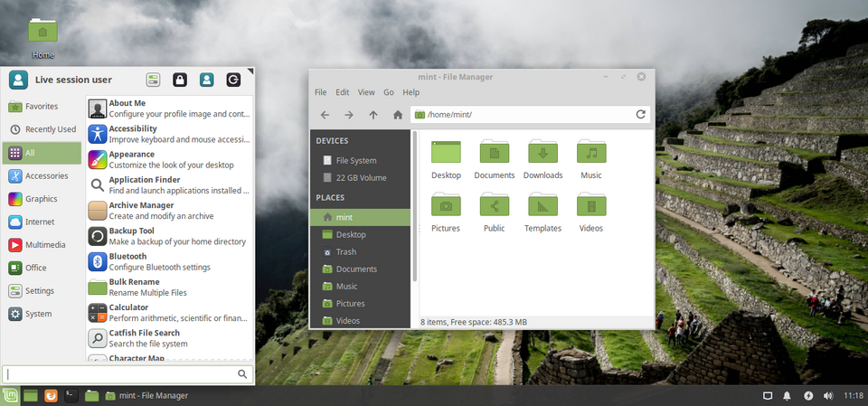Click the Home button in file manager toolbar
Screen dimensions: 868x406
(397, 115)
